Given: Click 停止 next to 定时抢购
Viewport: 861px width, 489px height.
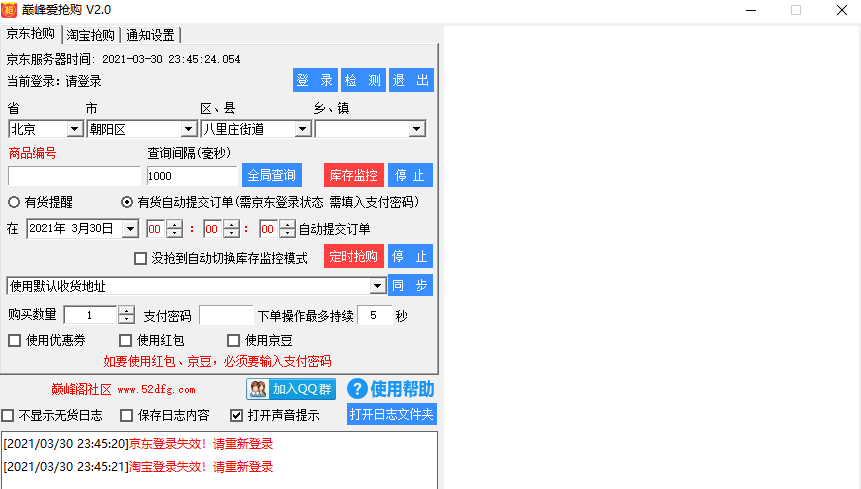Looking at the screenshot, I should coord(410,256).
